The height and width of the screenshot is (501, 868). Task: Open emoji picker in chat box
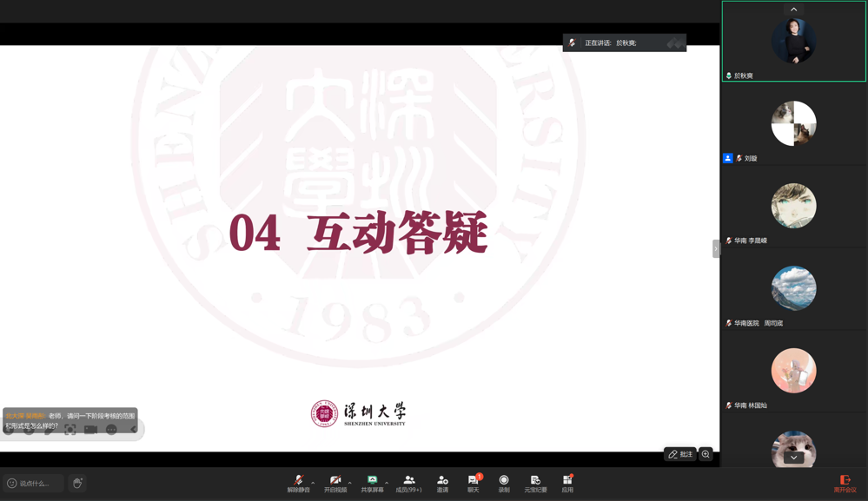pyautogui.click(x=11, y=484)
